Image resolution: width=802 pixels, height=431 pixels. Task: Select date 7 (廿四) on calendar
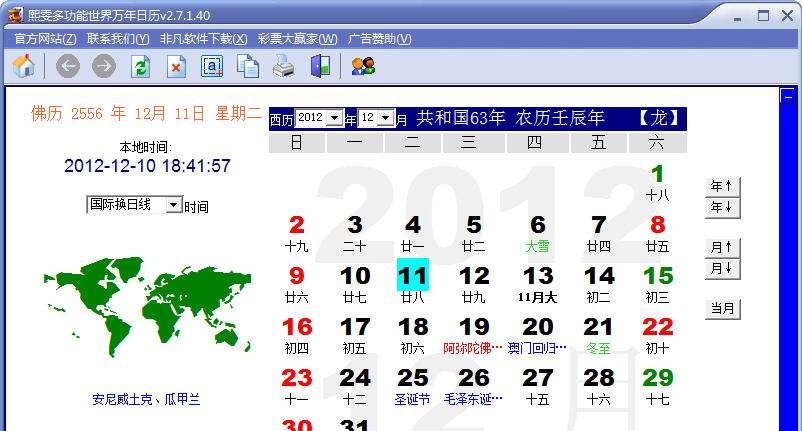point(598,225)
